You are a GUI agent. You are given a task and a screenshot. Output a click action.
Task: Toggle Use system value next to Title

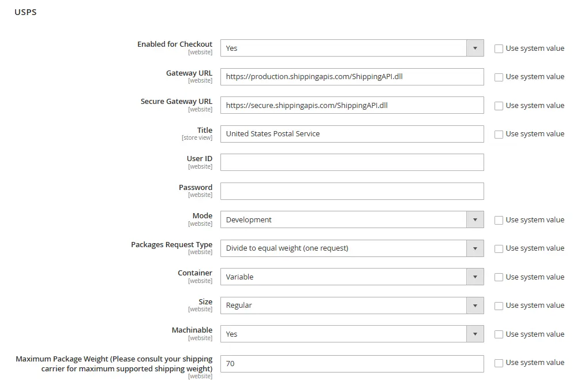tap(499, 134)
